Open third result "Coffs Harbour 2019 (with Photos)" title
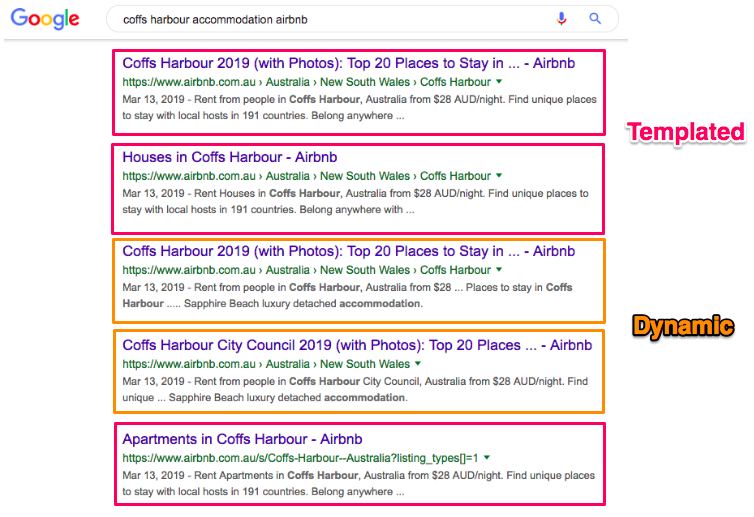The width and height of the screenshot is (754, 517). tap(349, 251)
